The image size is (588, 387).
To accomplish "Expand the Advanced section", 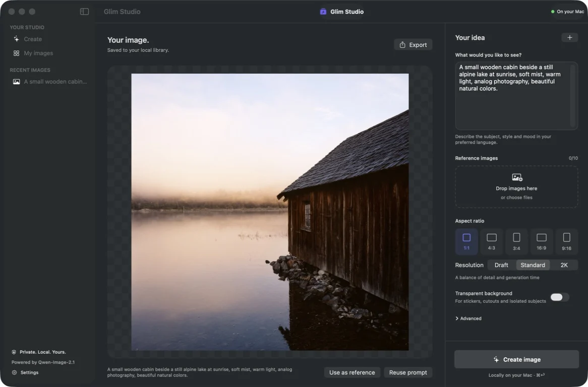I will 468,318.
